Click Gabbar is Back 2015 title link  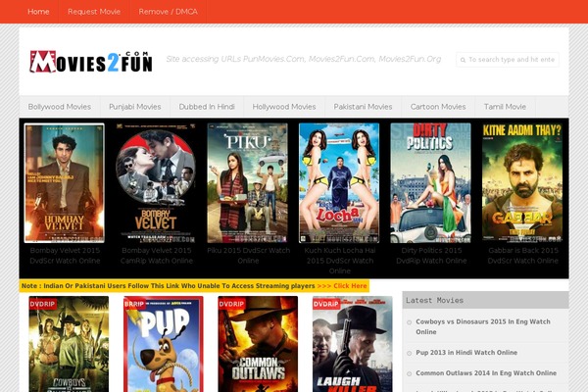pos(523,256)
